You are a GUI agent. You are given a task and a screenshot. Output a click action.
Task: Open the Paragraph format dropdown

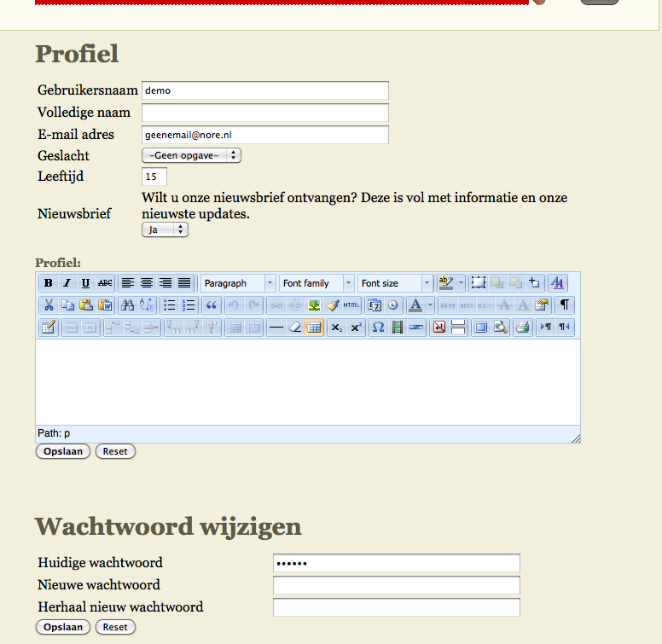point(238,283)
